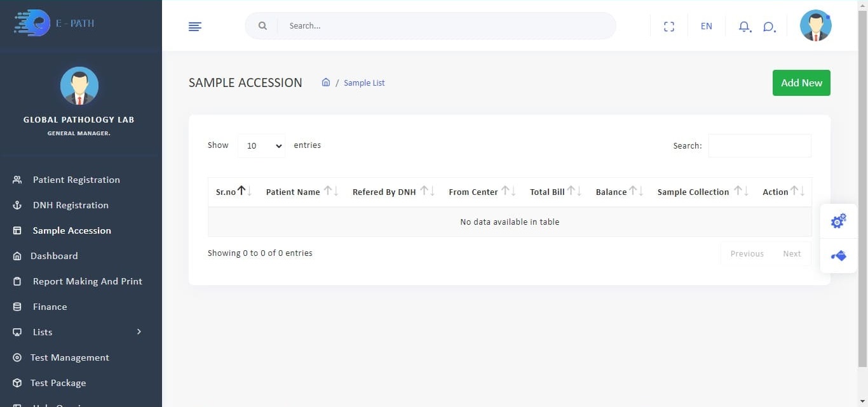Follow the Sample List breadcrumb link
Image resolution: width=868 pixels, height=407 pixels.
pyautogui.click(x=364, y=83)
